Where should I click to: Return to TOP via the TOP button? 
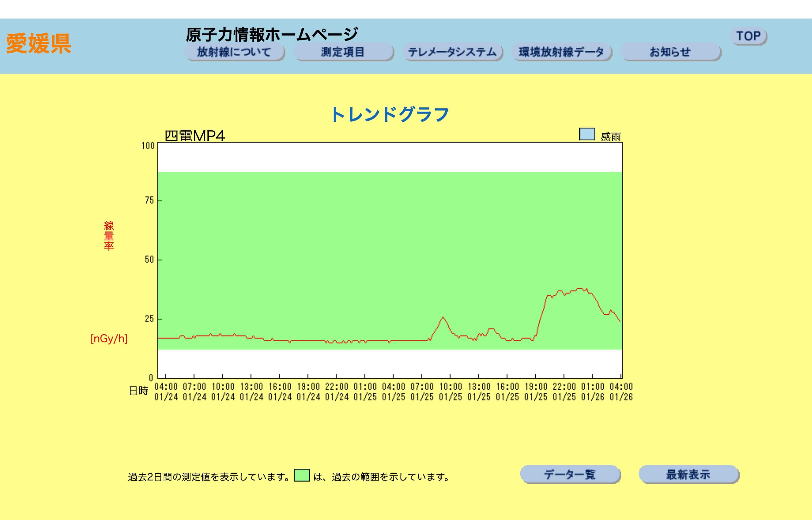(x=749, y=36)
